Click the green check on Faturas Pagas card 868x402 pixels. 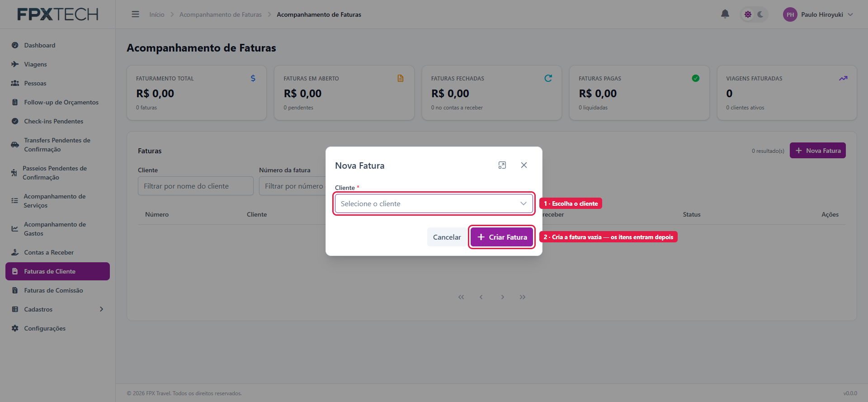point(696,78)
